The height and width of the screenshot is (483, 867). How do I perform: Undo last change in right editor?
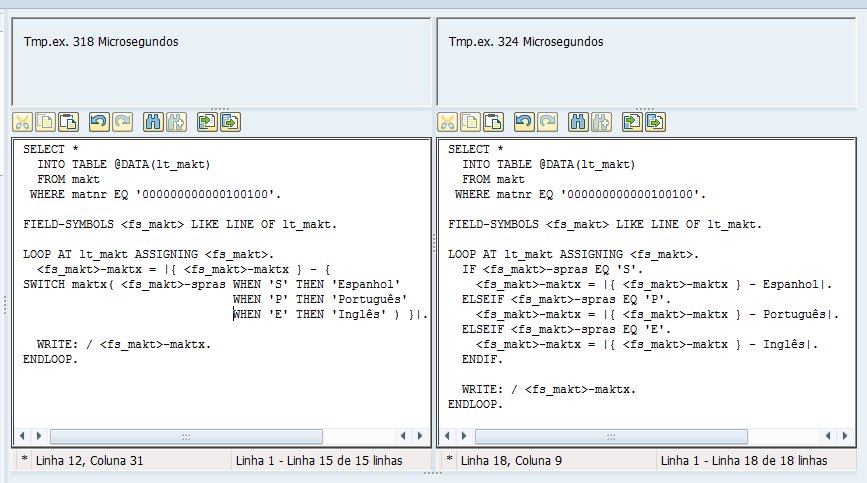524,122
